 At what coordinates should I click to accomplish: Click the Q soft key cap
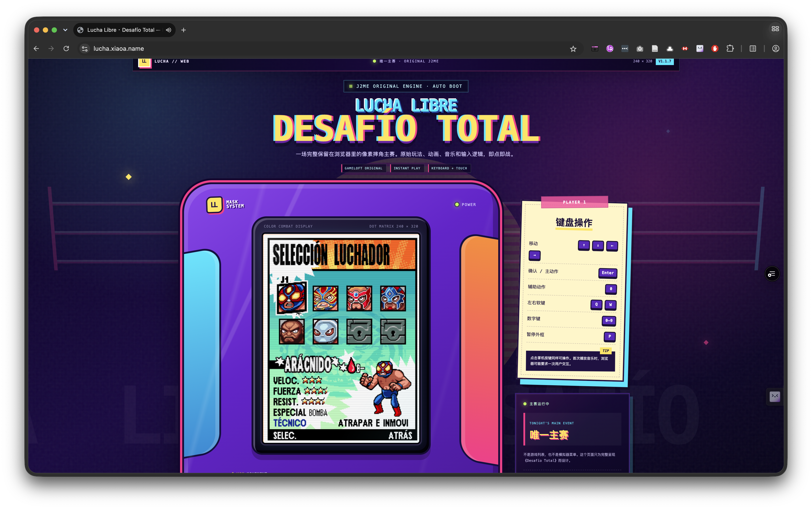[596, 305]
